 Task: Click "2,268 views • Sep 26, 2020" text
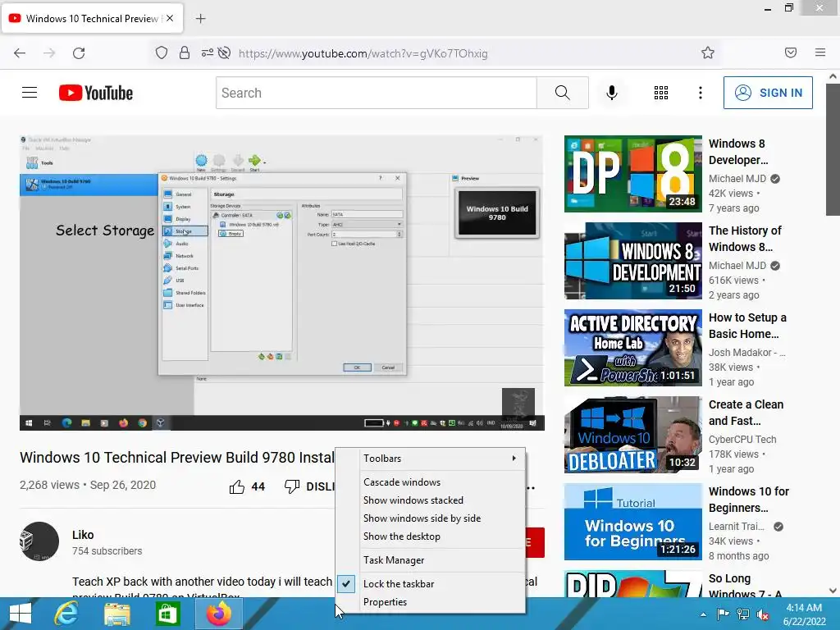click(x=88, y=485)
